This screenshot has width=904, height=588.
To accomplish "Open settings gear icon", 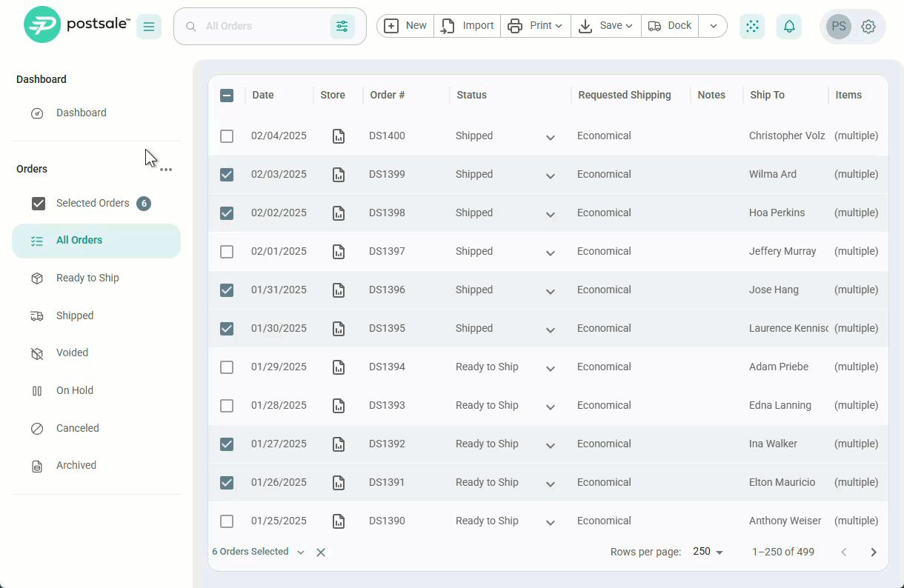I will [x=868, y=27].
